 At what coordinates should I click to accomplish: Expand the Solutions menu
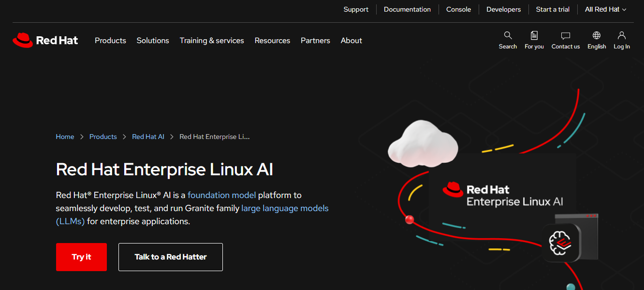tap(152, 41)
